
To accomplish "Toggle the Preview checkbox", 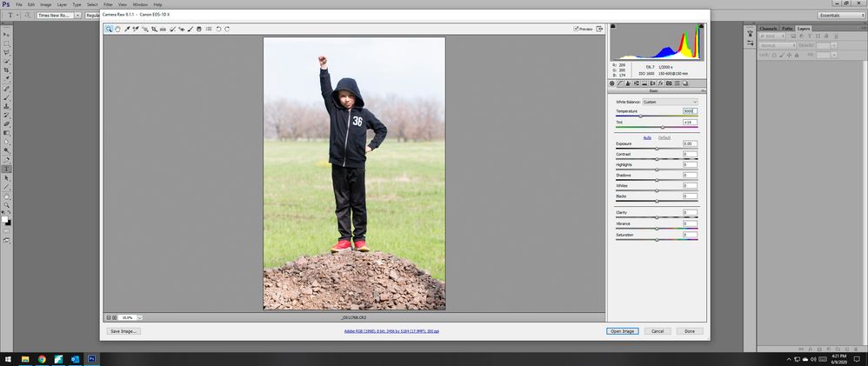I will [x=577, y=29].
